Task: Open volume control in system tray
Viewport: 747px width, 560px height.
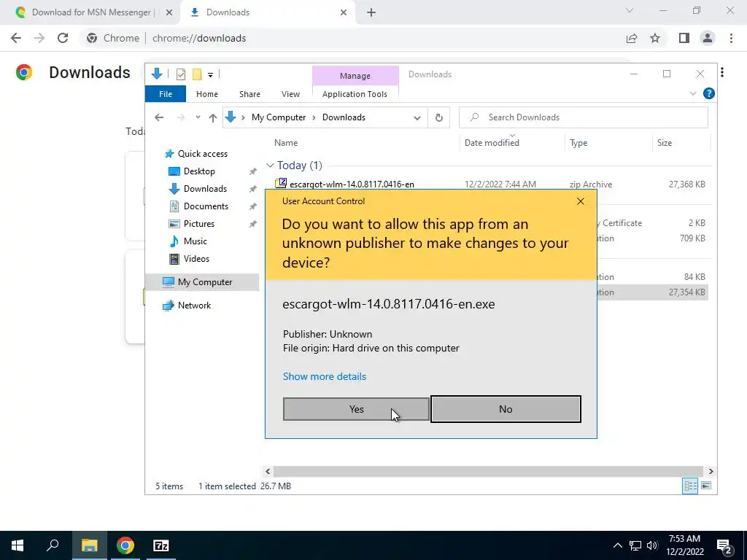Action: tap(653, 545)
